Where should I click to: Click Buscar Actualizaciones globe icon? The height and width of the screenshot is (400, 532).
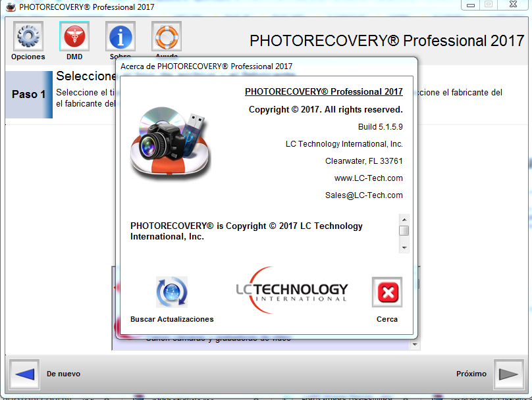[172, 292]
